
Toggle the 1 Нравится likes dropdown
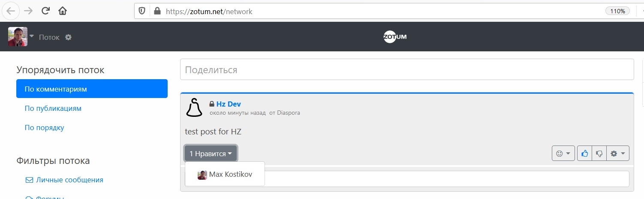tap(211, 153)
